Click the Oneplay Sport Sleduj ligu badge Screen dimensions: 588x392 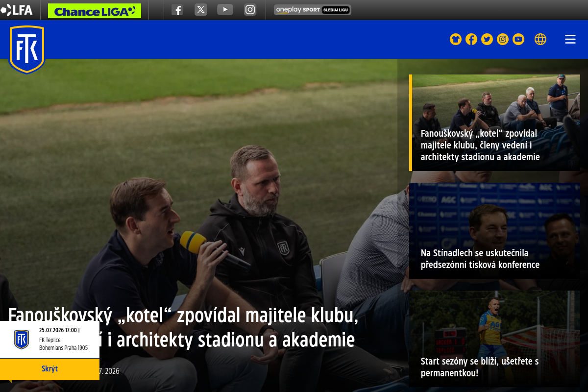point(313,10)
